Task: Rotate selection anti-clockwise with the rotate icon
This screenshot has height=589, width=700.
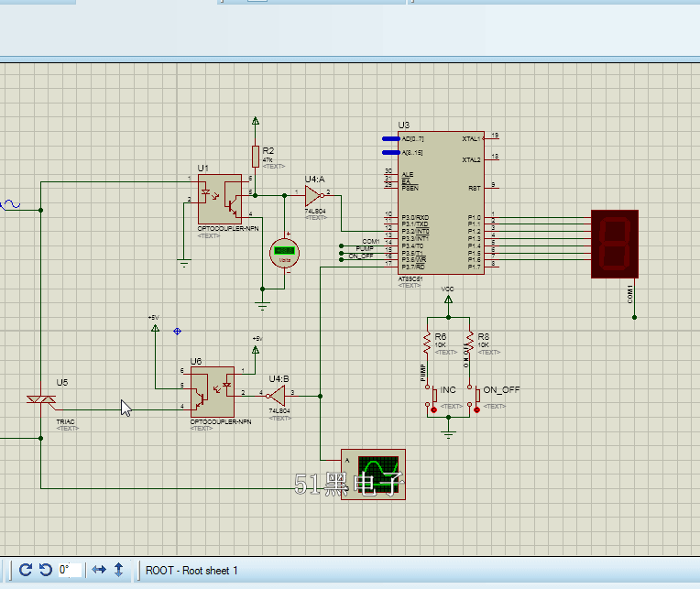Action: click(46, 570)
